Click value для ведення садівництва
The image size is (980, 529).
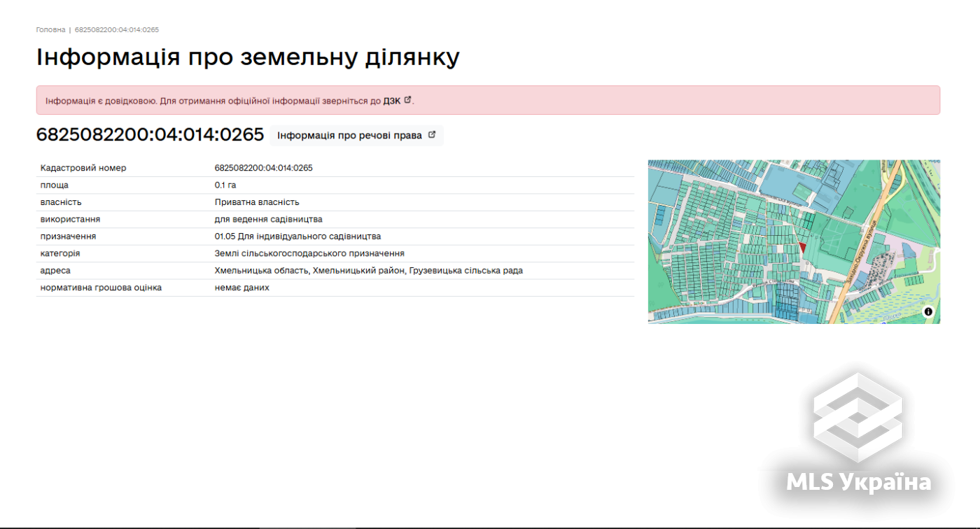[268, 219]
